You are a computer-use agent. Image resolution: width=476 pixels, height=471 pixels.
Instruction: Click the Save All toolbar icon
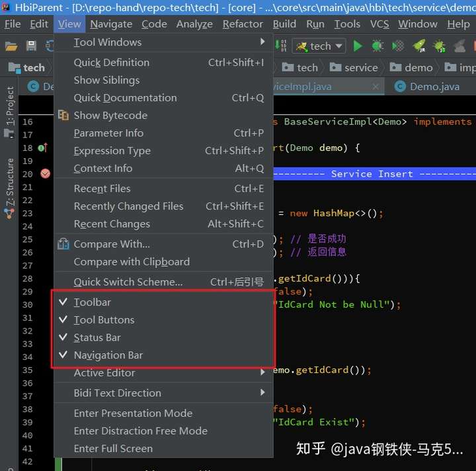pos(31,46)
